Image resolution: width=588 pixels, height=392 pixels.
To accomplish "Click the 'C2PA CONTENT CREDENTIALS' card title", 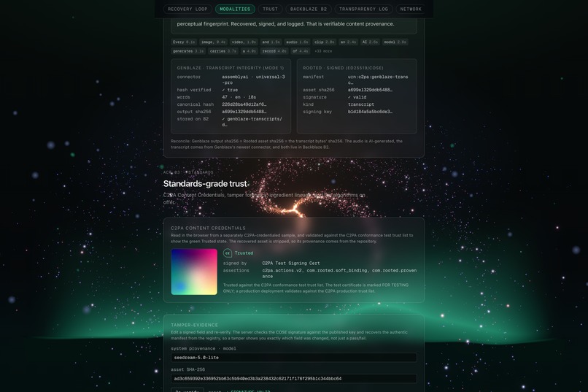I will (x=208, y=228).
